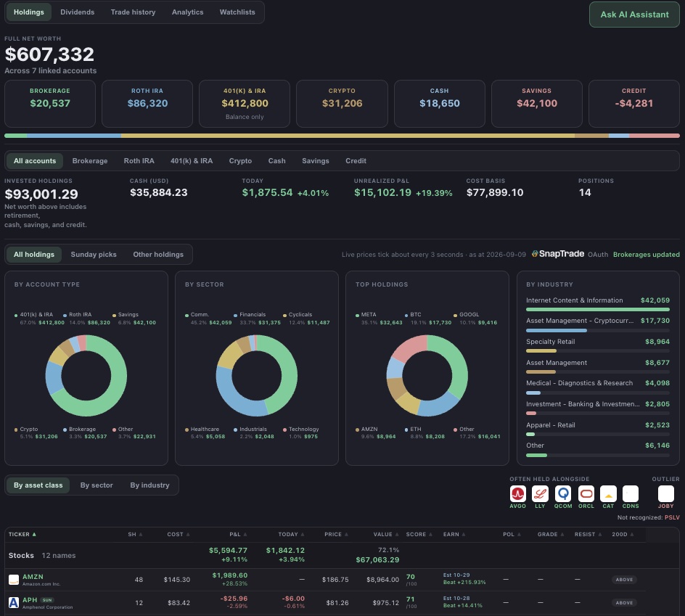Click the Amphenol logo in APH row
The height and width of the screenshot is (616, 685).
click(14, 603)
